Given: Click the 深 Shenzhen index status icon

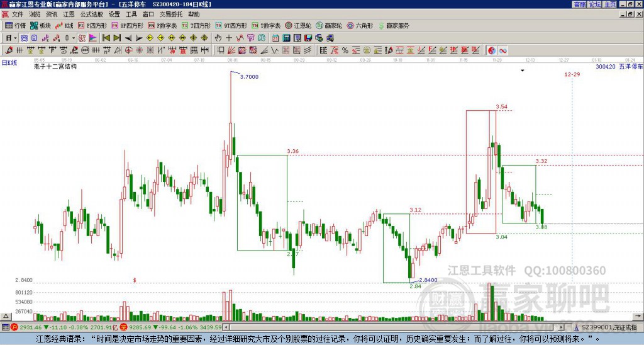Looking at the screenshot, I should click(123, 327).
